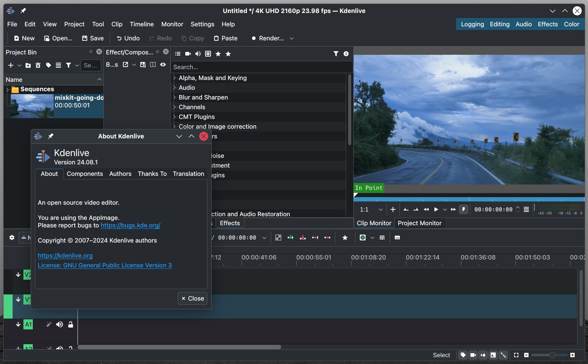The height and width of the screenshot is (364, 588).
Task: Toggle split view icon in Effect/Composition panel
Action: pyautogui.click(x=153, y=65)
